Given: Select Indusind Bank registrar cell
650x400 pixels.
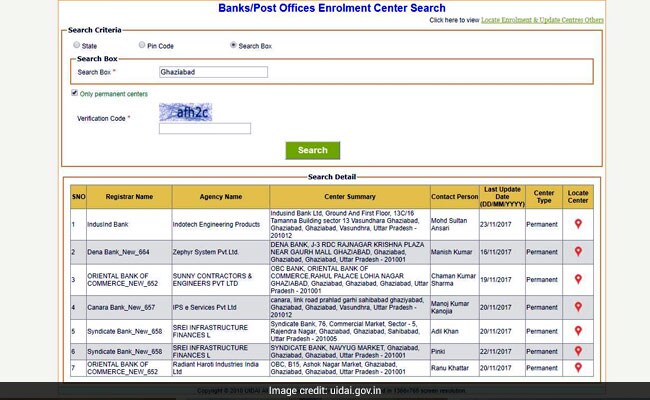Looking at the screenshot, I should coord(129,224).
